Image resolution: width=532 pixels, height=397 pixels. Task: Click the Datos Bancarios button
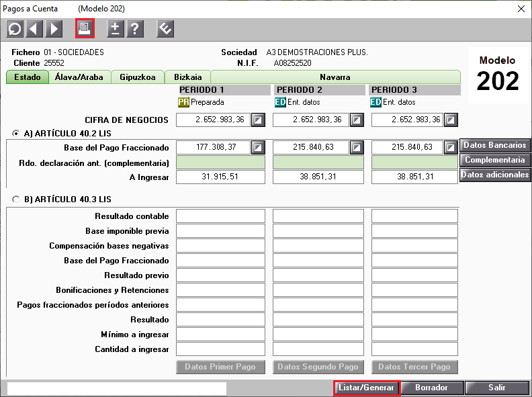click(x=495, y=145)
